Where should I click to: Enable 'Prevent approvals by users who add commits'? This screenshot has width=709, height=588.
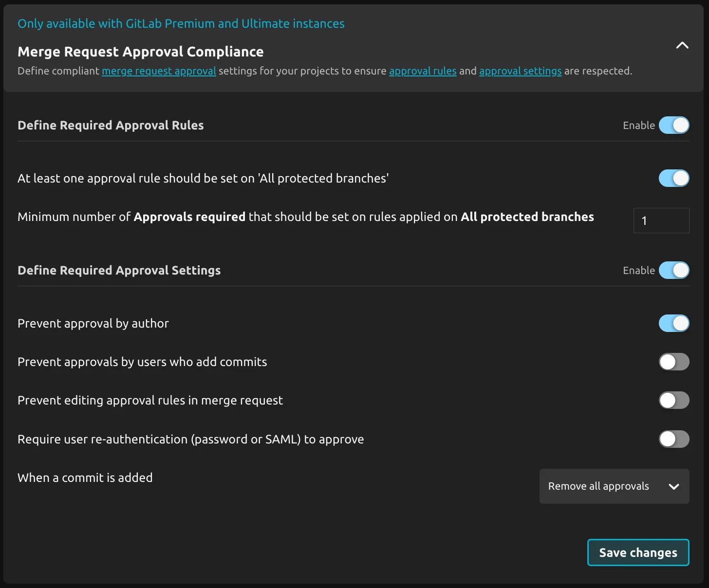tap(674, 362)
